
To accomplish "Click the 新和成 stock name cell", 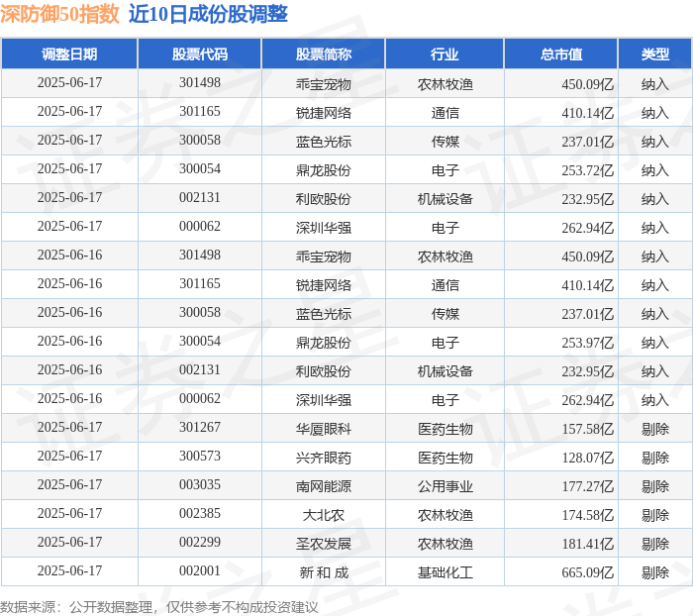I will [x=324, y=572].
